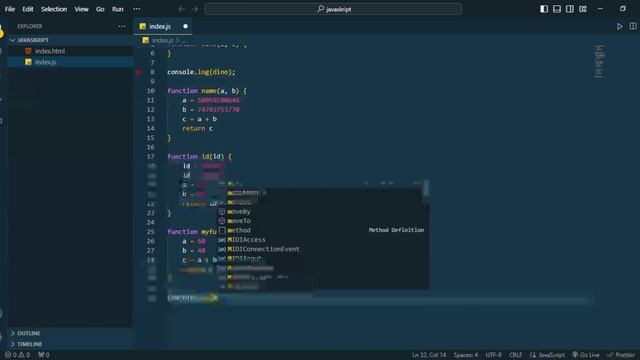Click the function name(a, b) line

pos(207,91)
